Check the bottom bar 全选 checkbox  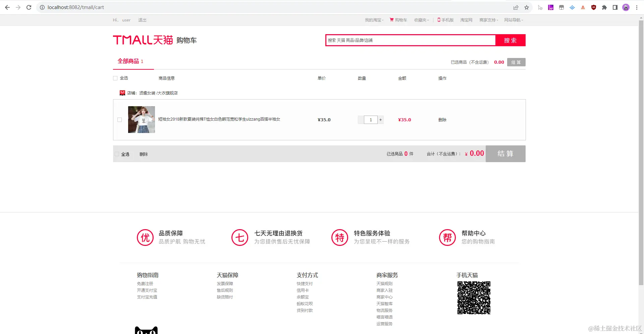[x=117, y=154]
